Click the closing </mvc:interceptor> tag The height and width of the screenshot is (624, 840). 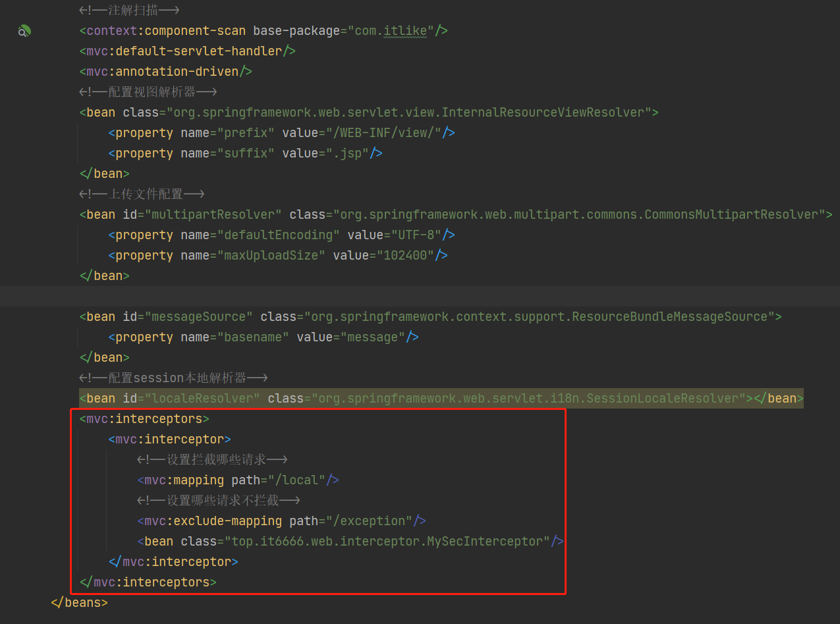coord(173,561)
